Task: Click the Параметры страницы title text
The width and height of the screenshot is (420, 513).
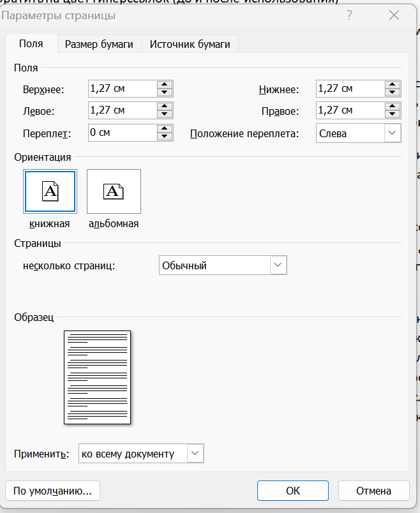Action: [x=59, y=15]
